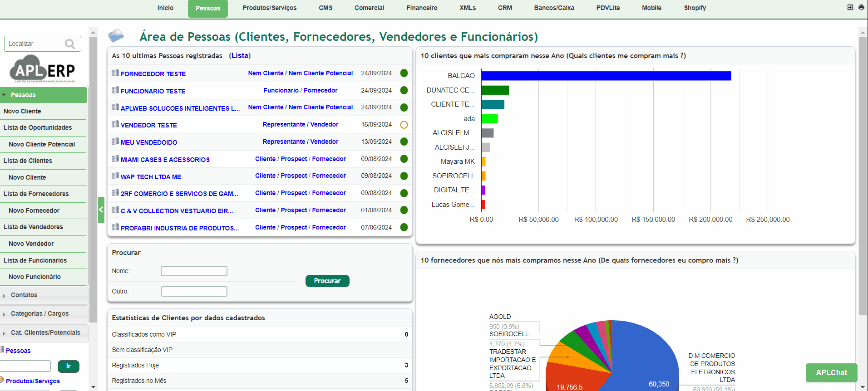This screenshot has width=868, height=391.
Task: Click the record icon beside MEU VENDEDOIDO
Action: 115,141
